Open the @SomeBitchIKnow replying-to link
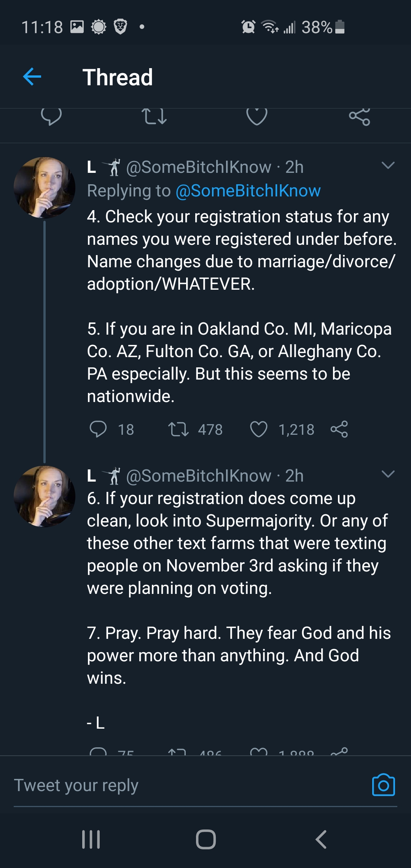 (248, 191)
